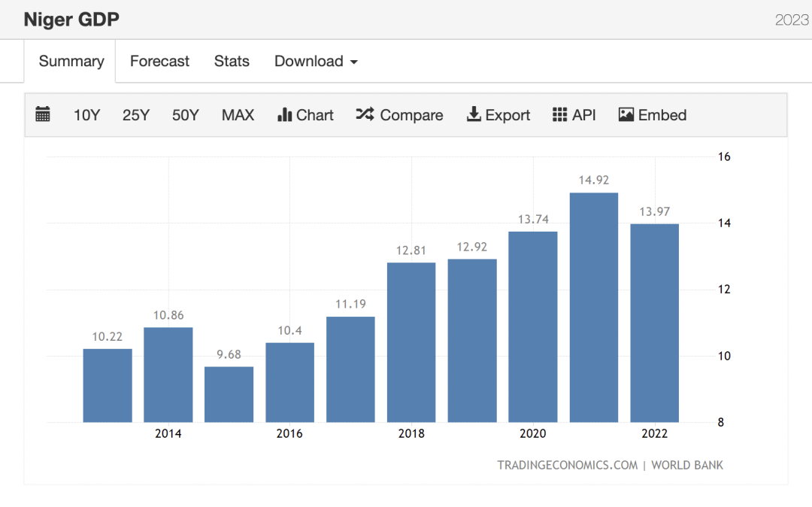This screenshot has height=507, width=812.
Task: Select the 13.97 bar for 2022
Action: (655, 323)
